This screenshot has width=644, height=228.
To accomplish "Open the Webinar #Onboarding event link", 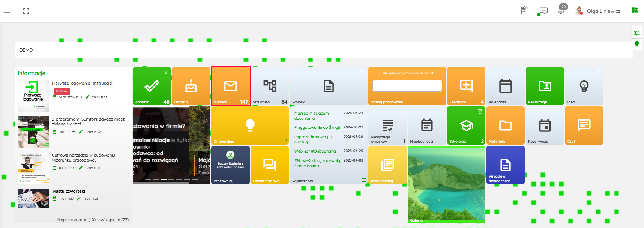I will (315, 151).
